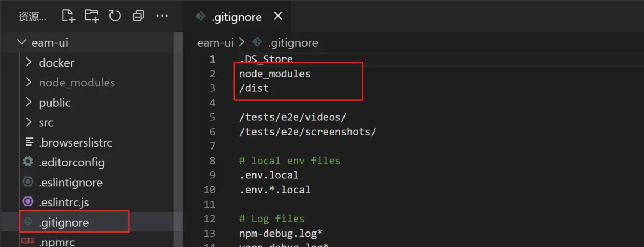
Task: Click the npm-debug.log* line
Action: [281, 233]
